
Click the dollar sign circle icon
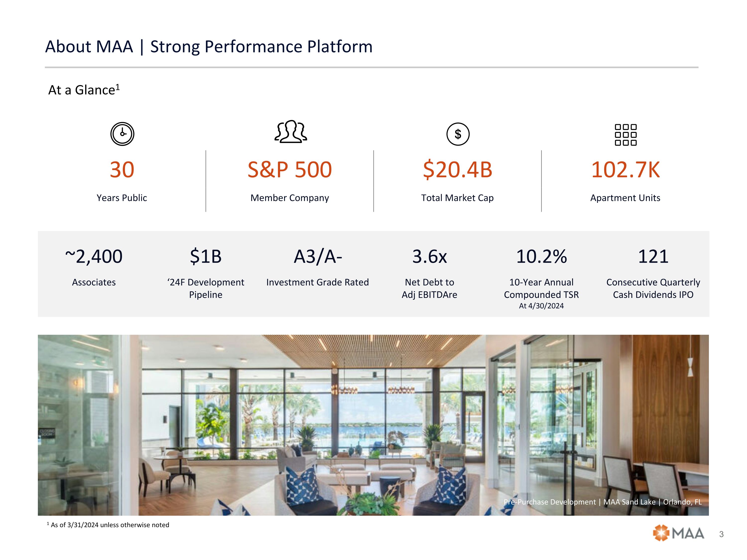(458, 134)
